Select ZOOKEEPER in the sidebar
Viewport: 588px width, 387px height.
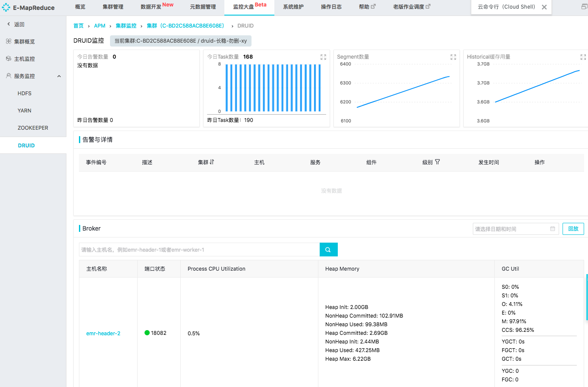pos(33,128)
